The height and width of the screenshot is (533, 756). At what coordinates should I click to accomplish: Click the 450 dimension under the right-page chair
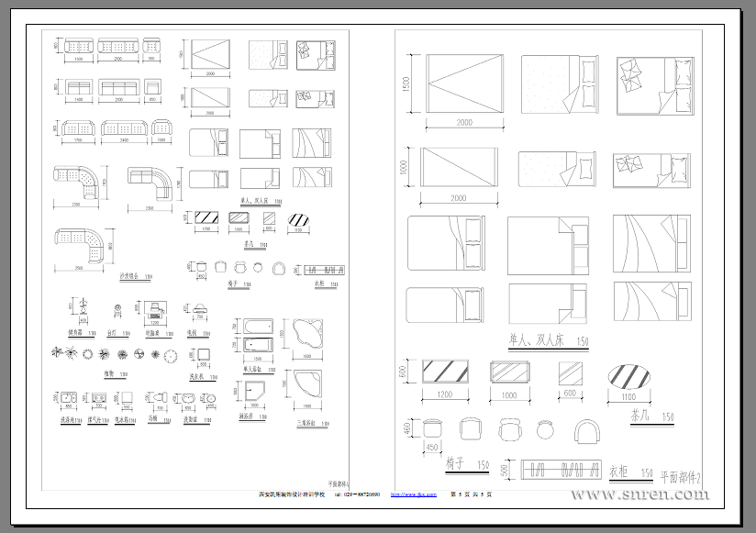(x=432, y=447)
